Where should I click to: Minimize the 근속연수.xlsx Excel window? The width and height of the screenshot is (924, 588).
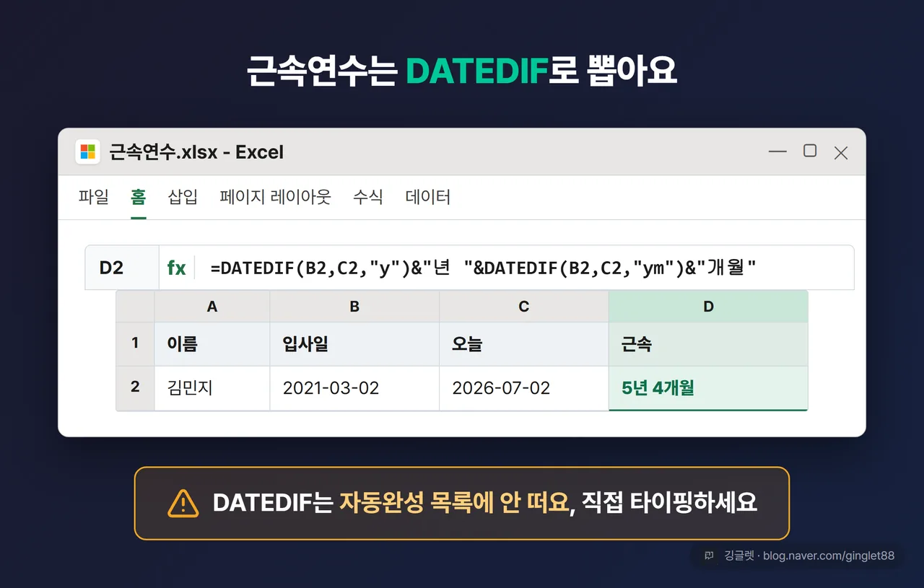pos(777,152)
